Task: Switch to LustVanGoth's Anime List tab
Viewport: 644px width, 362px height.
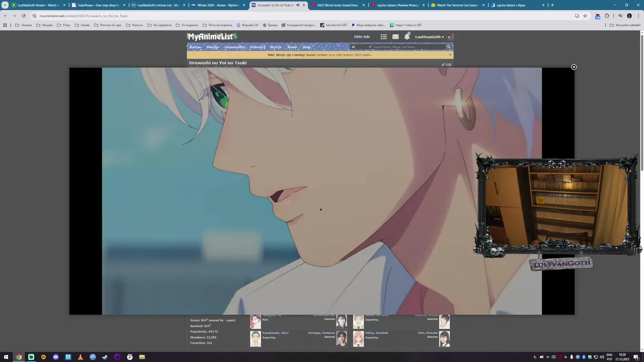Action: pyautogui.click(x=158, y=5)
